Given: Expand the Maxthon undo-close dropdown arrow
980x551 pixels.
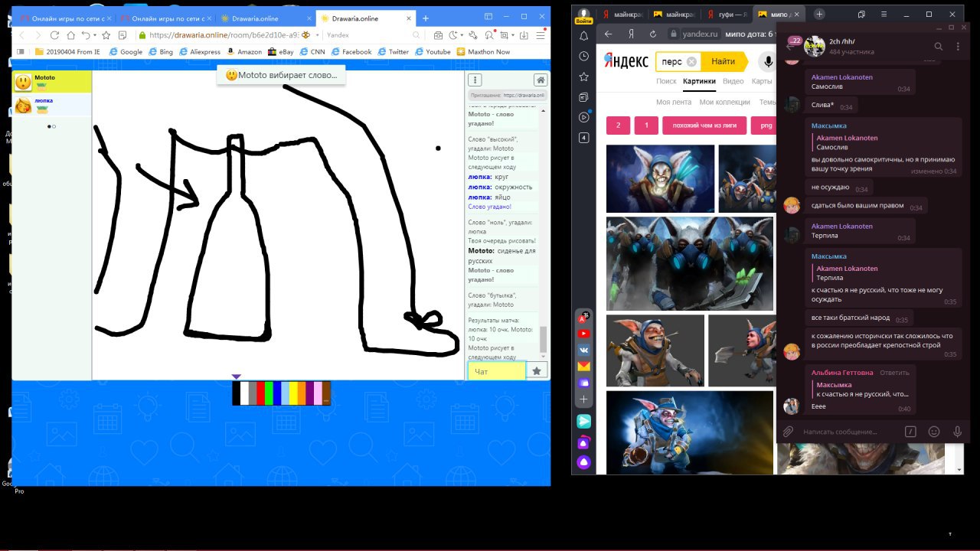Looking at the screenshot, I should point(94,35).
